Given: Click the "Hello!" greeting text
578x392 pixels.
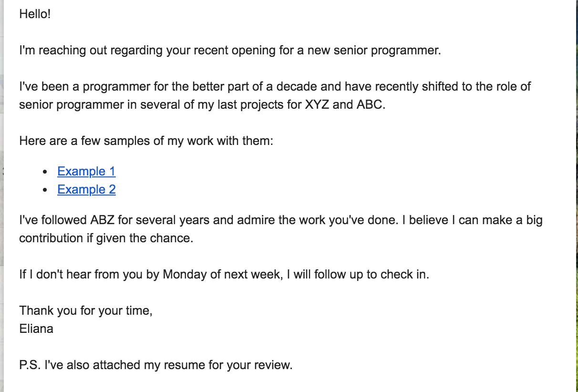Looking at the screenshot, I should [x=35, y=14].
